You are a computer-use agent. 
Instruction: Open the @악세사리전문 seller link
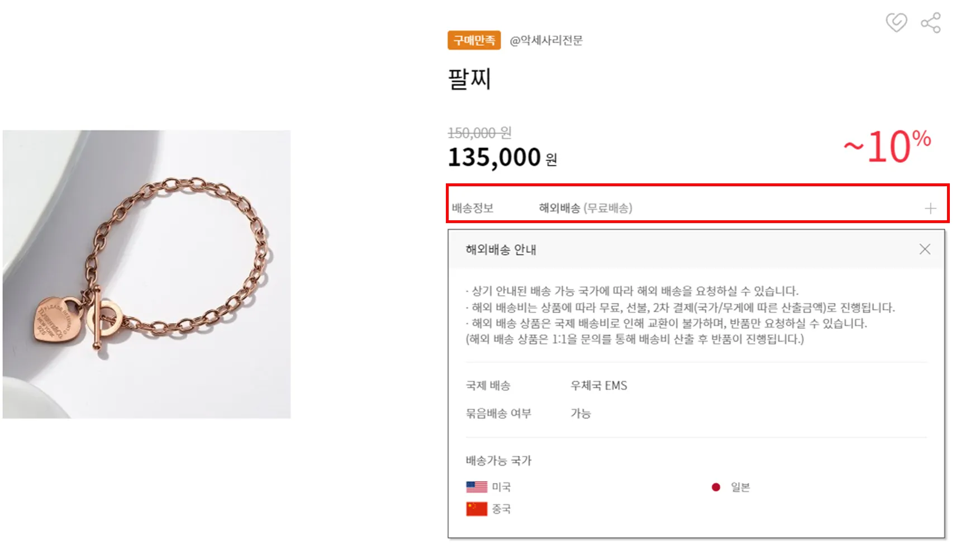546,40
